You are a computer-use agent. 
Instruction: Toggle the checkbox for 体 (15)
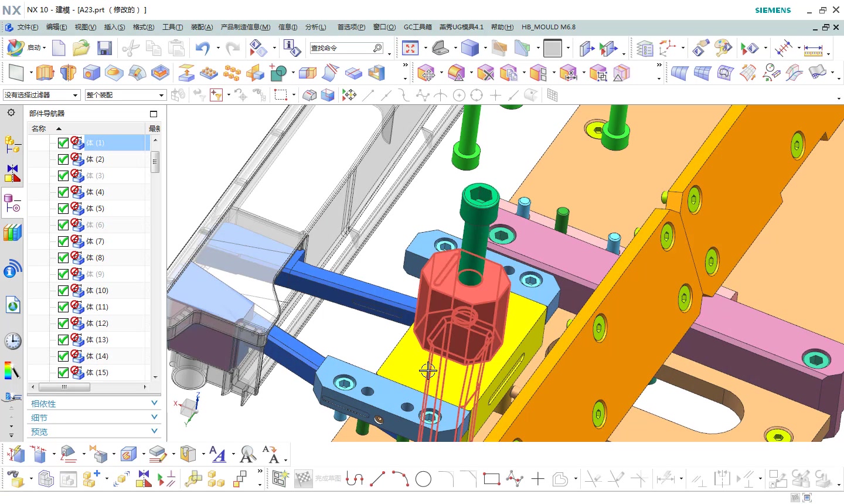pos(63,373)
